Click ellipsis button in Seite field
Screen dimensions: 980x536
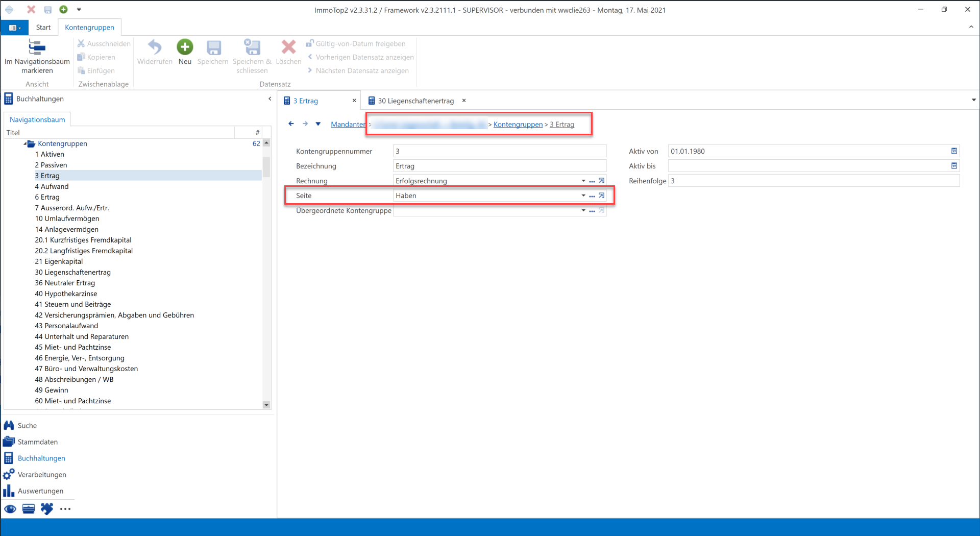[x=592, y=196]
